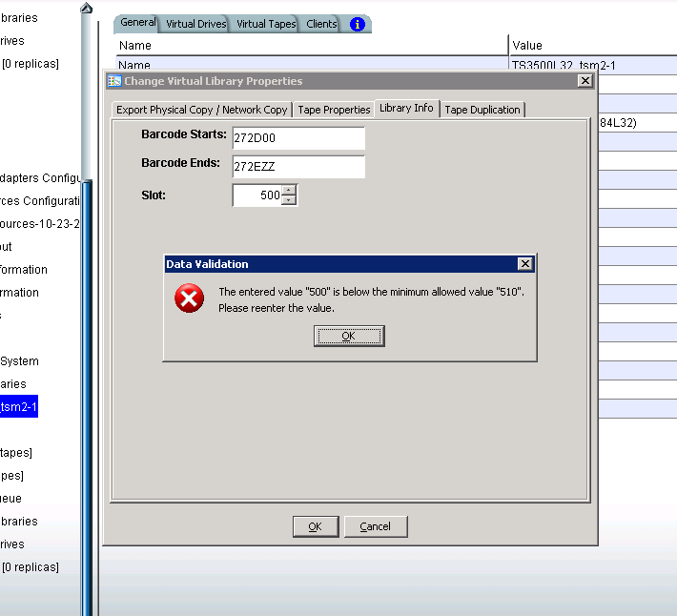Open the Tape Duplication tab
The height and width of the screenshot is (616, 677).
tap(482, 110)
